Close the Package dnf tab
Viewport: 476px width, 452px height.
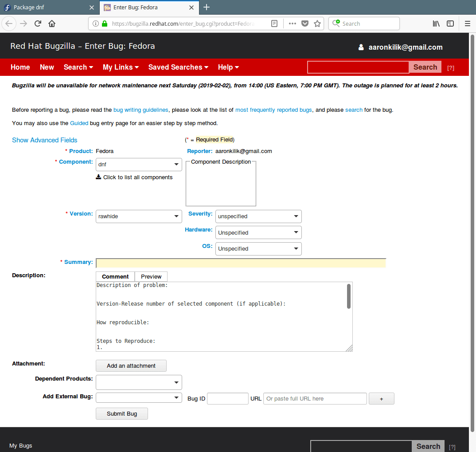pos(92,7)
